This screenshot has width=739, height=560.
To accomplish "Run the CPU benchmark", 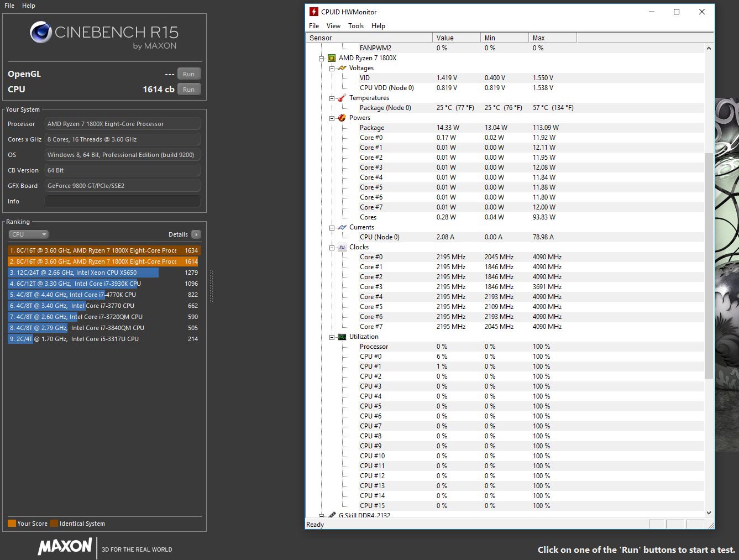I will pos(188,90).
